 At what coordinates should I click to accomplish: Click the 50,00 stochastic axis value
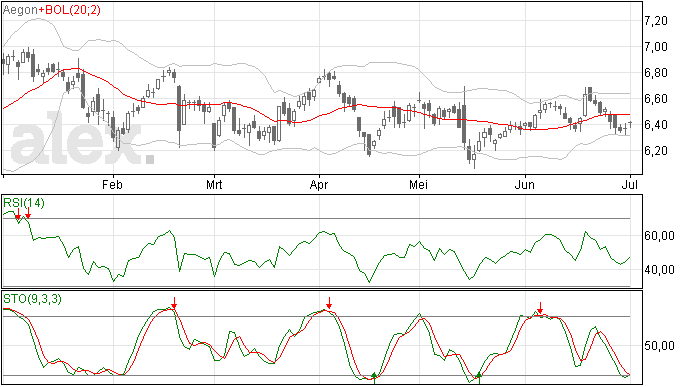tap(659, 346)
